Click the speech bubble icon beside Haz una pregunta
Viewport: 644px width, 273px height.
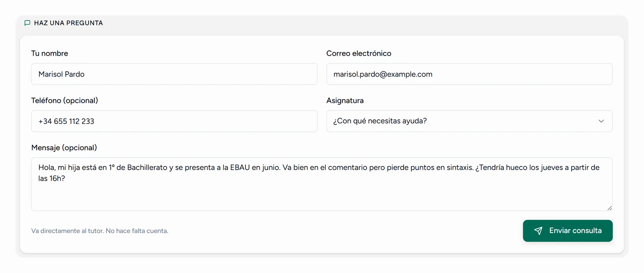tap(27, 23)
